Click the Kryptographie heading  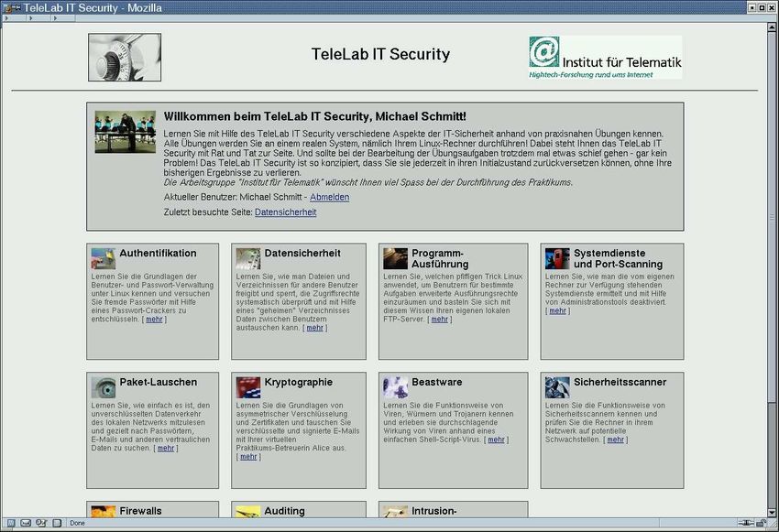(298, 382)
